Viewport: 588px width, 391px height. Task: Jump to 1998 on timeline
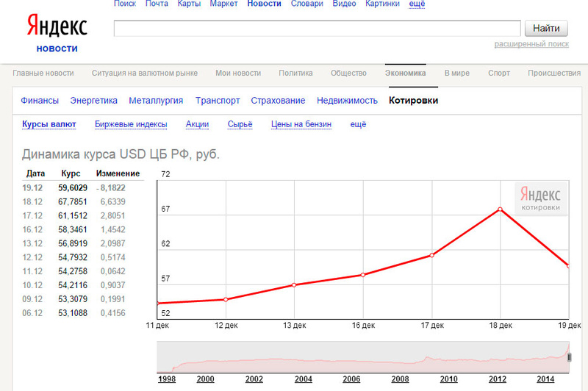167,379
